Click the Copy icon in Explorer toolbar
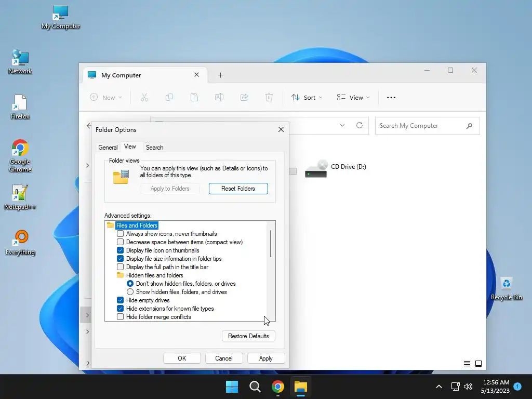Image resolution: width=532 pixels, height=399 pixels. (169, 97)
